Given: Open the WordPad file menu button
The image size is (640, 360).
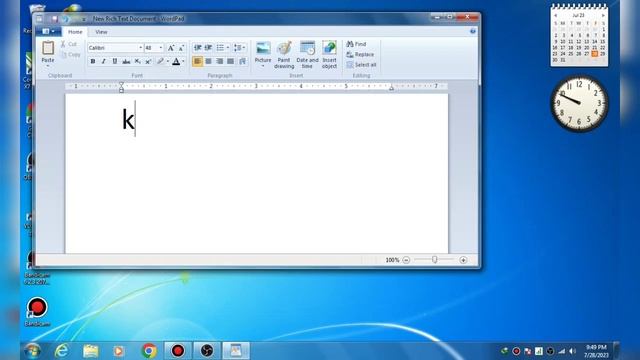Looking at the screenshot, I should click(x=48, y=31).
